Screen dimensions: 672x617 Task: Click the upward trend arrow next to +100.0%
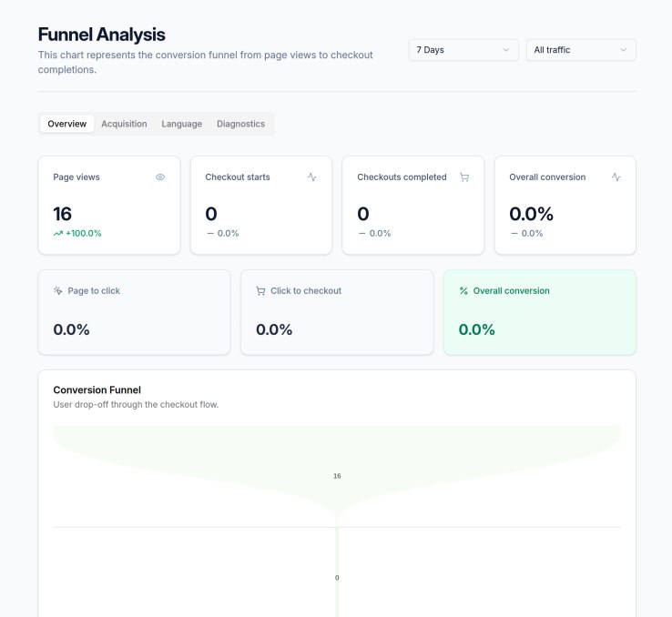click(x=58, y=234)
